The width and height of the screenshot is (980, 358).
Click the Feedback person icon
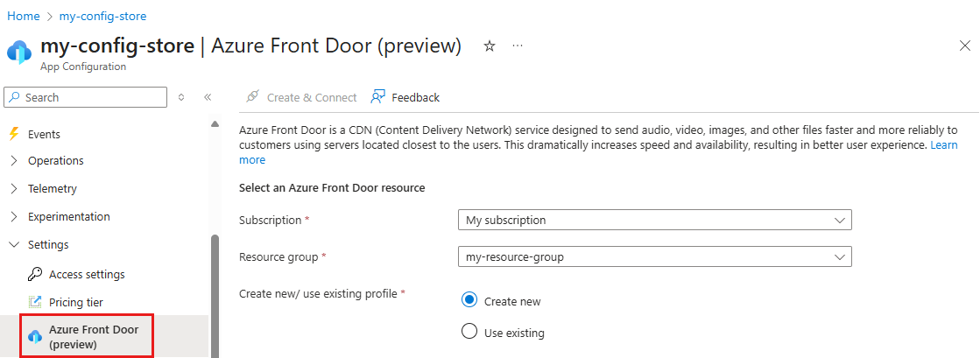(x=377, y=97)
